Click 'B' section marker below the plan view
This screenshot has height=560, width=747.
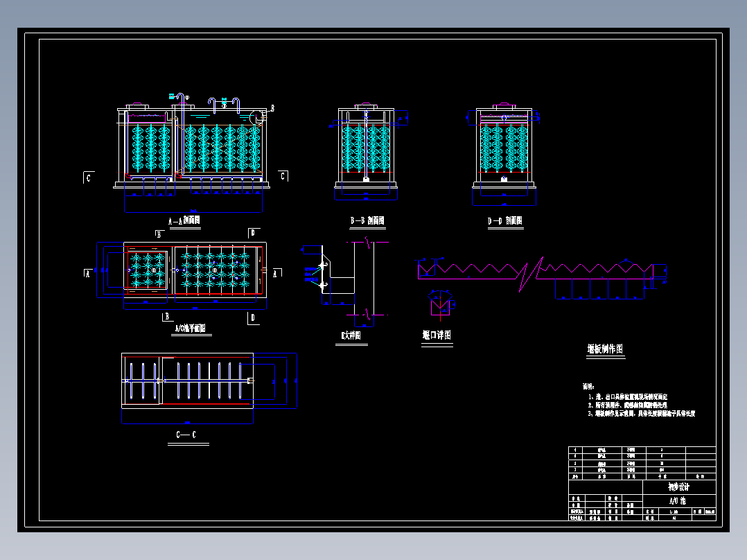pos(167,317)
